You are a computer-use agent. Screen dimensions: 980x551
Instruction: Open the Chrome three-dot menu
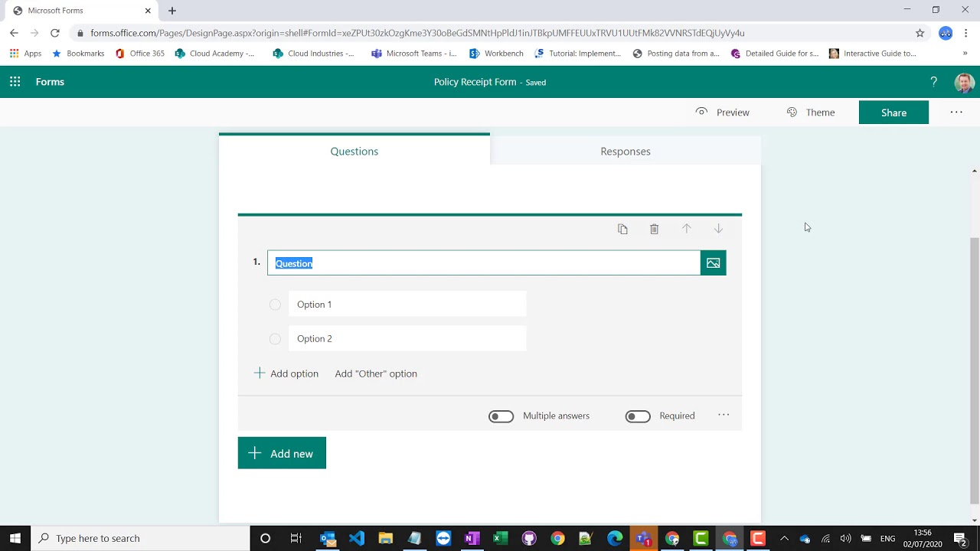tap(966, 33)
